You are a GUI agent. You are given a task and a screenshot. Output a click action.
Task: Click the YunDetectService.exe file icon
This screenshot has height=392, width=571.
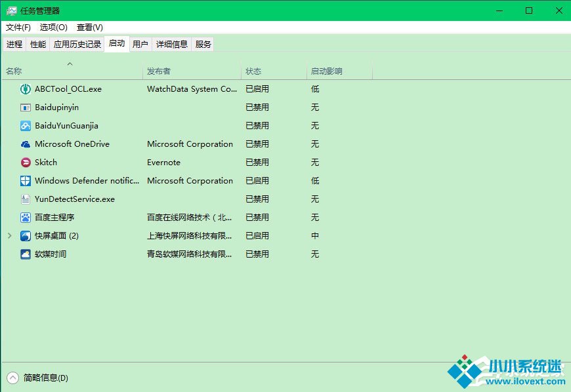coord(25,199)
